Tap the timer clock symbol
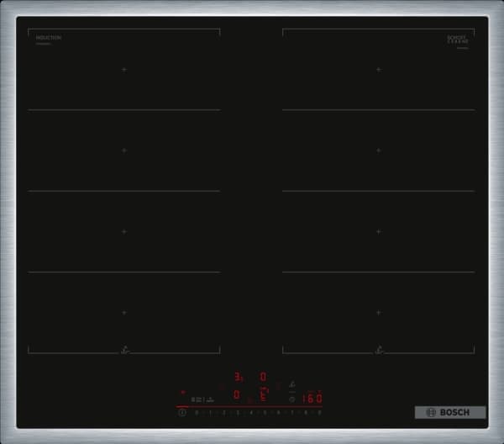The height and width of the screenshot is (444, 504). pos(291,399)
